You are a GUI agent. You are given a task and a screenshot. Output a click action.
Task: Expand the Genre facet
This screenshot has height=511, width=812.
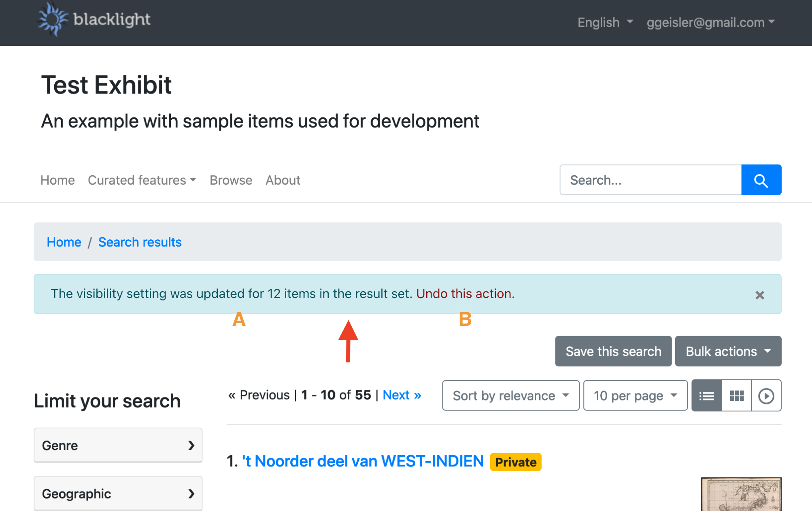click(x=117, y=445)
